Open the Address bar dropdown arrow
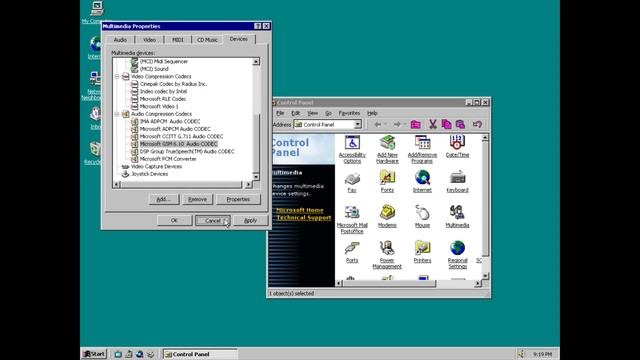This screenshot has height=360, width=640. [x=358, y=124]
